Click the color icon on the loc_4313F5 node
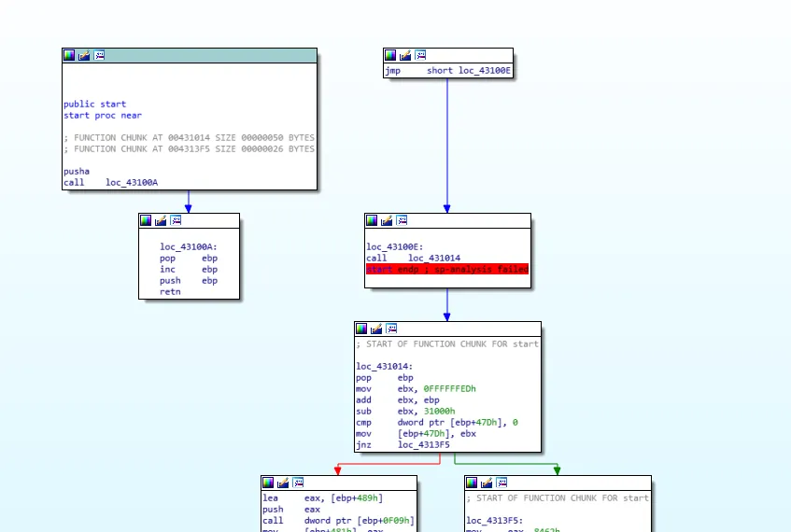 tap(472, 483)
